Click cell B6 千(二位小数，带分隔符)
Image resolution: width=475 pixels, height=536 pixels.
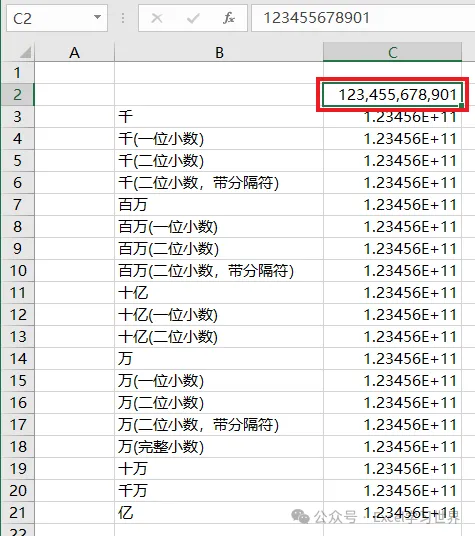[x=219, y=183]
